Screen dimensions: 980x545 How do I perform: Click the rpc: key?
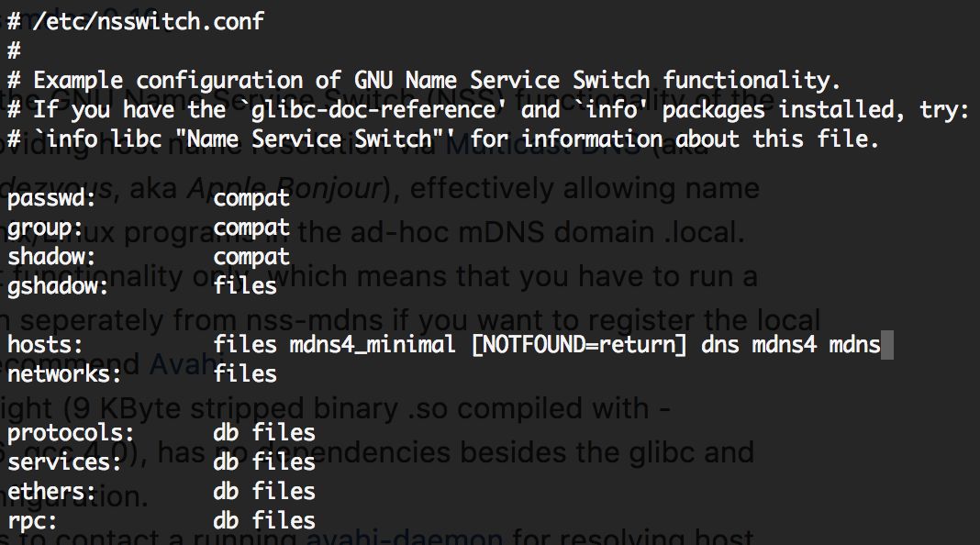32,520
